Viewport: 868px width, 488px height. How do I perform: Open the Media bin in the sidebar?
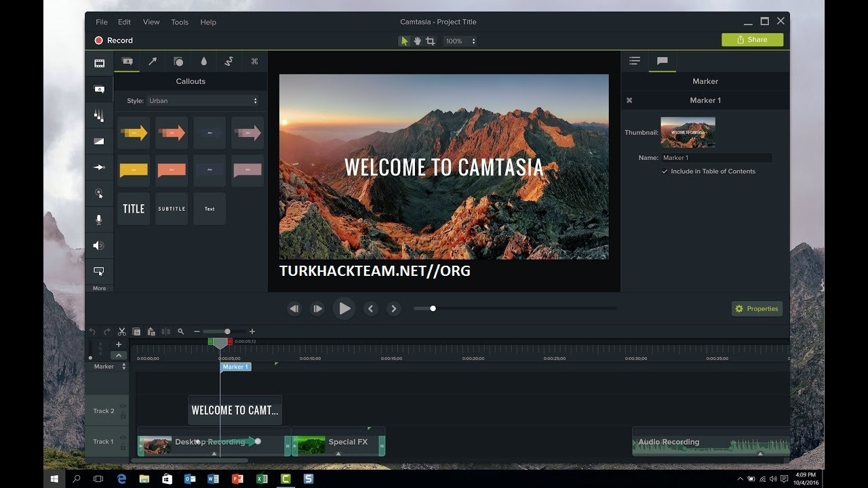(99, 63)
